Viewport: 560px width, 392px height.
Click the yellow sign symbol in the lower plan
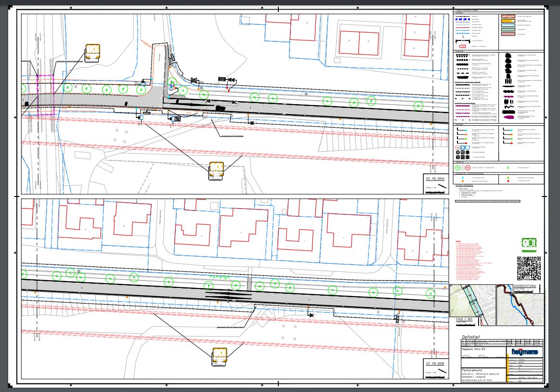(220, 356)
